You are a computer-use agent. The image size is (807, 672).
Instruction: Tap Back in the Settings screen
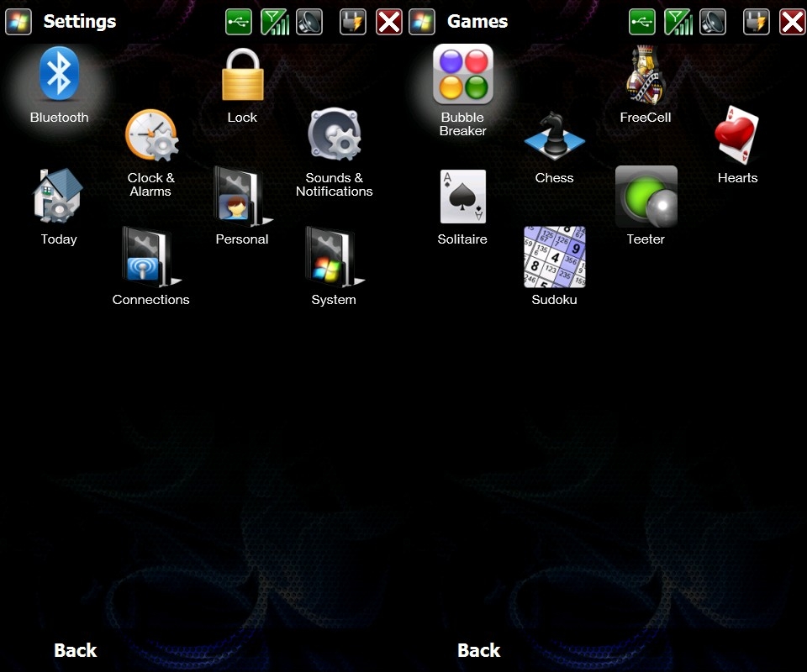[75, 650]
